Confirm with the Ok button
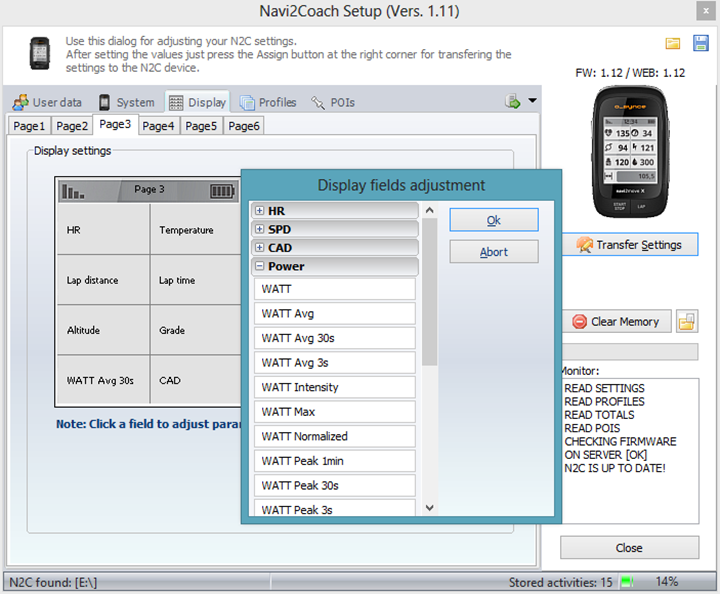 494,220
